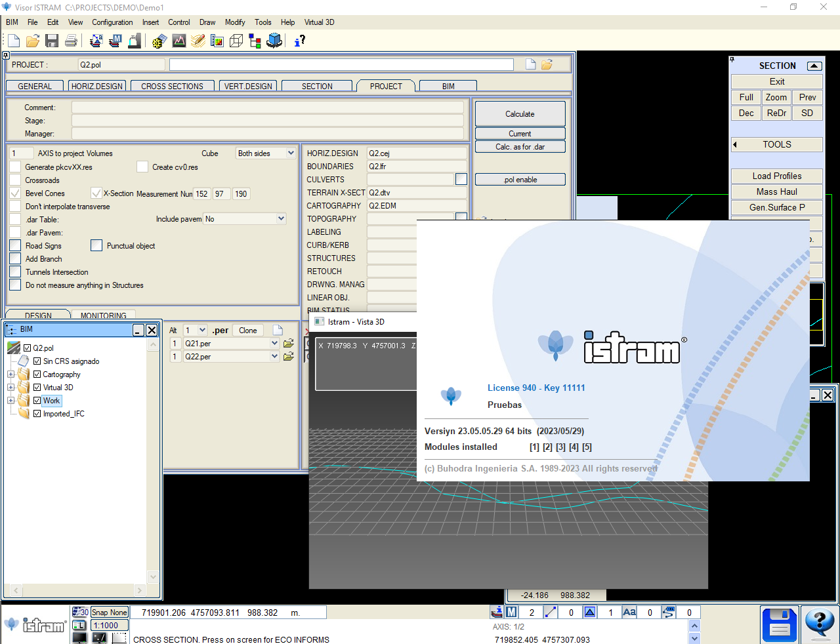Click the gear with grid toolbar icon
The width and height of the screenshot is (840, 644).
159,41
